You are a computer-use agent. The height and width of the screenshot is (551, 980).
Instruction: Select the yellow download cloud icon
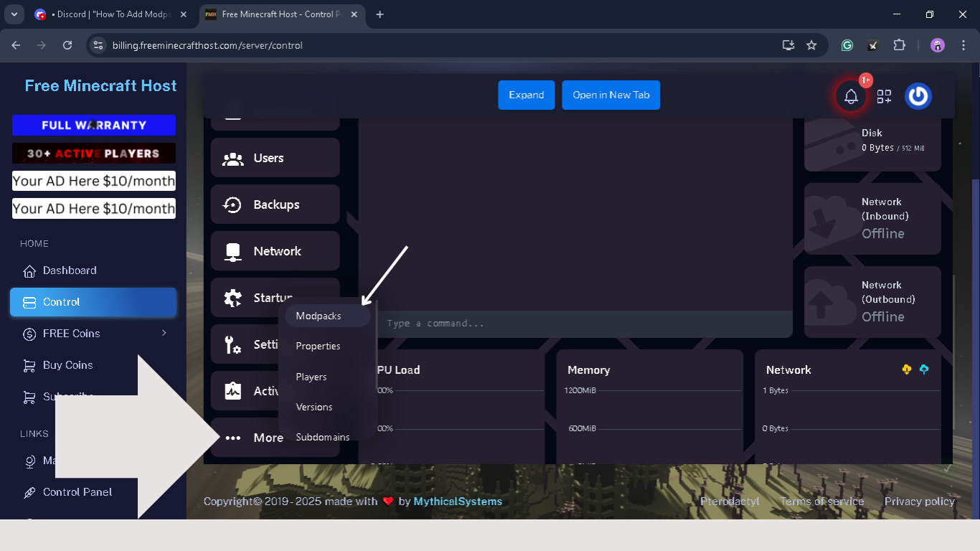tap(907, 369)
